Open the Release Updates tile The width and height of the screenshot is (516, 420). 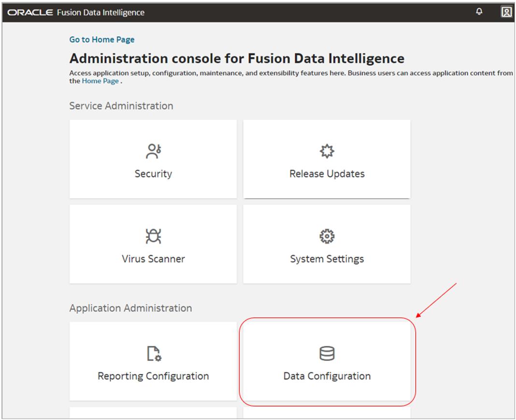point(327,159)
